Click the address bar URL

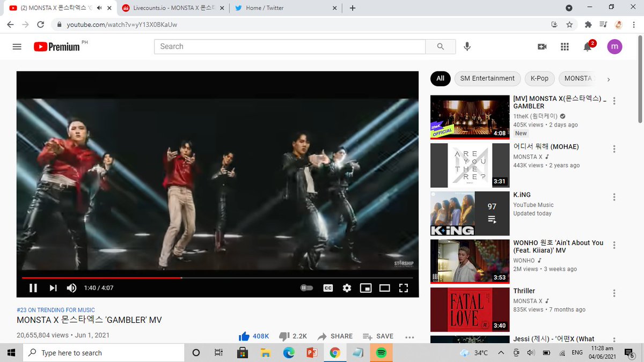tap(122, 25)
